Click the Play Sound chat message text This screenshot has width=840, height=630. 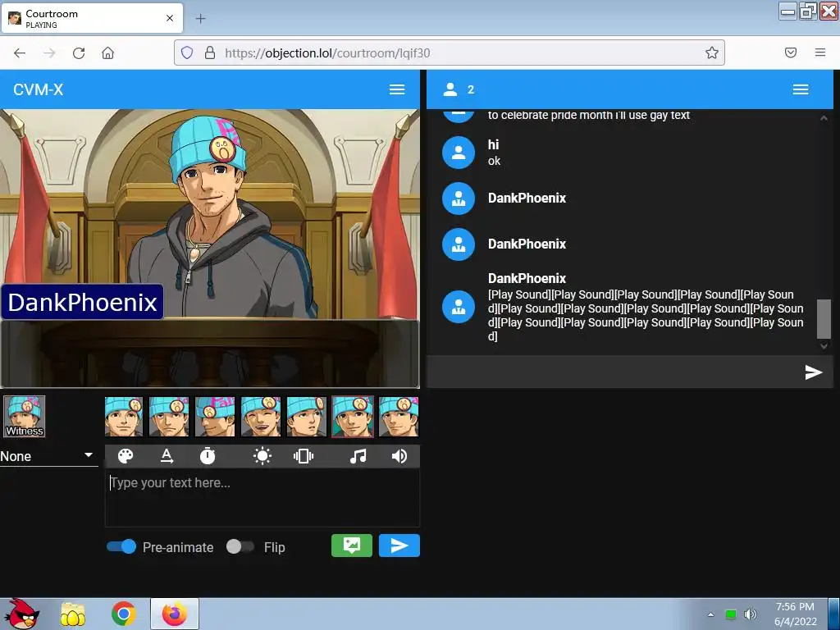tap(646, 316)
